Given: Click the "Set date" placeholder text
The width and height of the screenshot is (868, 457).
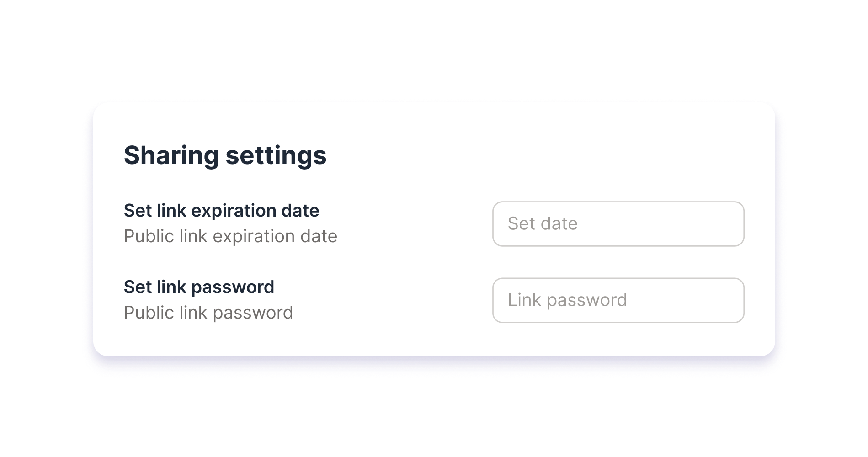Looking at the screenshot, I should [x=543, y=224].
